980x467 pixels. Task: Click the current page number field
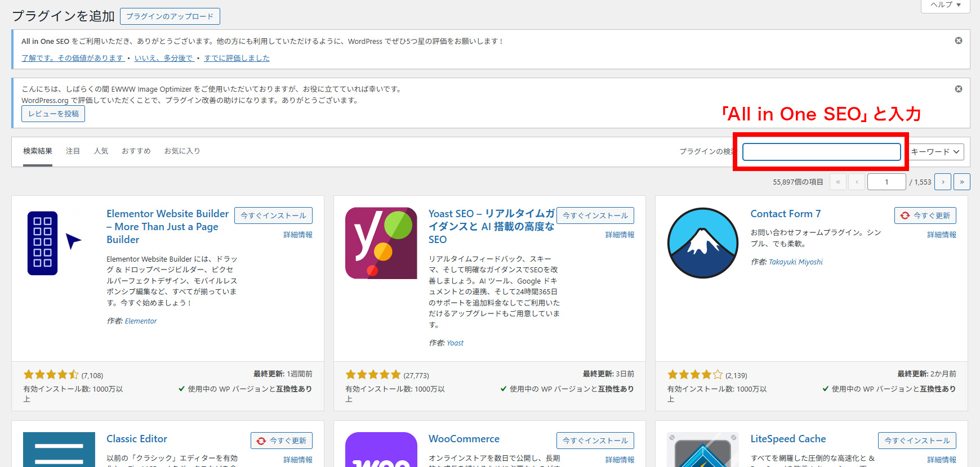(x=887, y=182)
